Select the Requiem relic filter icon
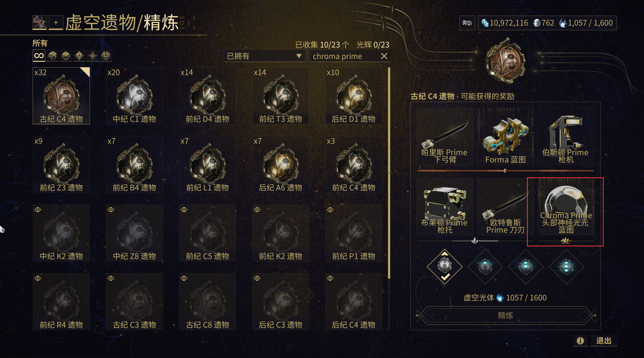This screenshot has height=358, width=644. (x=106, y=56)
